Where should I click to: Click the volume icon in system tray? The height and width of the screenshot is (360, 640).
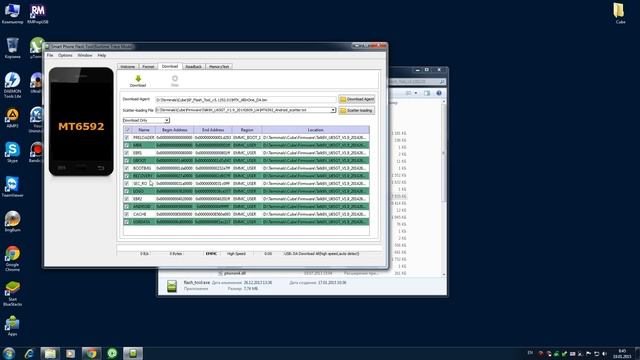(x=604, y=353)
